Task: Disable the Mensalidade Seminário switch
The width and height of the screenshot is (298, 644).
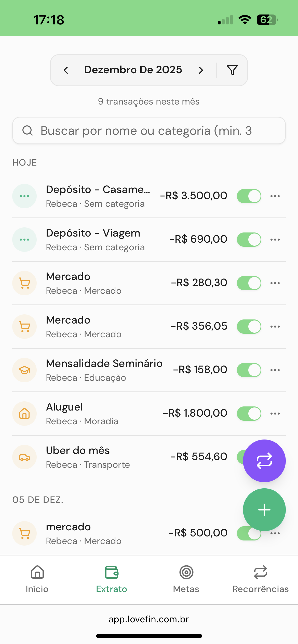Action: [249, 370]
